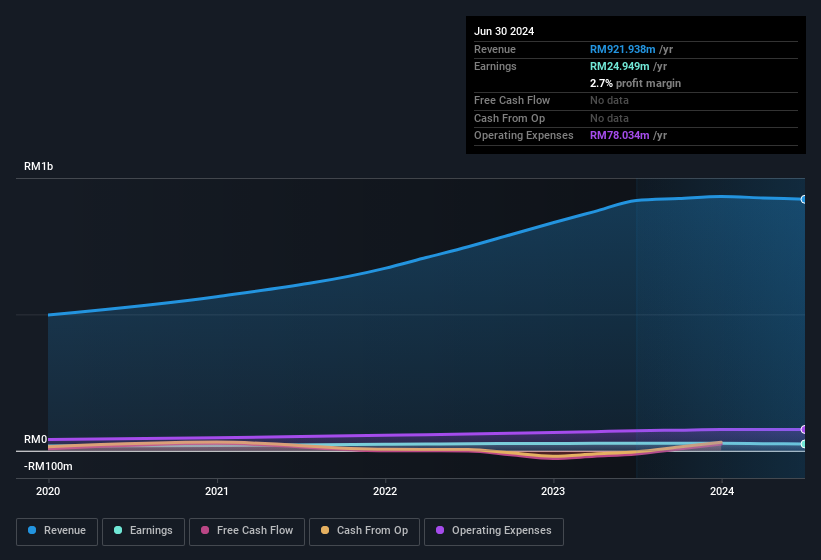Click the Cash From Op tooltip row label
821x560 pixels.
(509, 118)
